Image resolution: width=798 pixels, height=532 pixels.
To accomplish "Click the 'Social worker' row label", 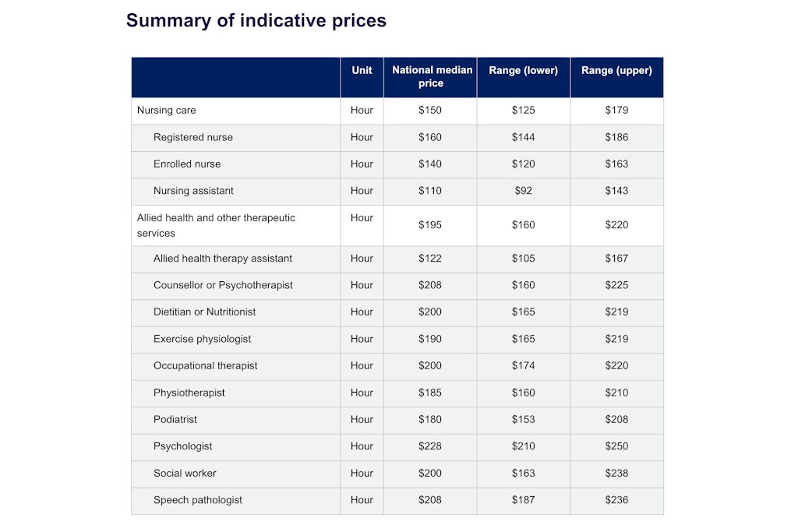I will point(186,474).
